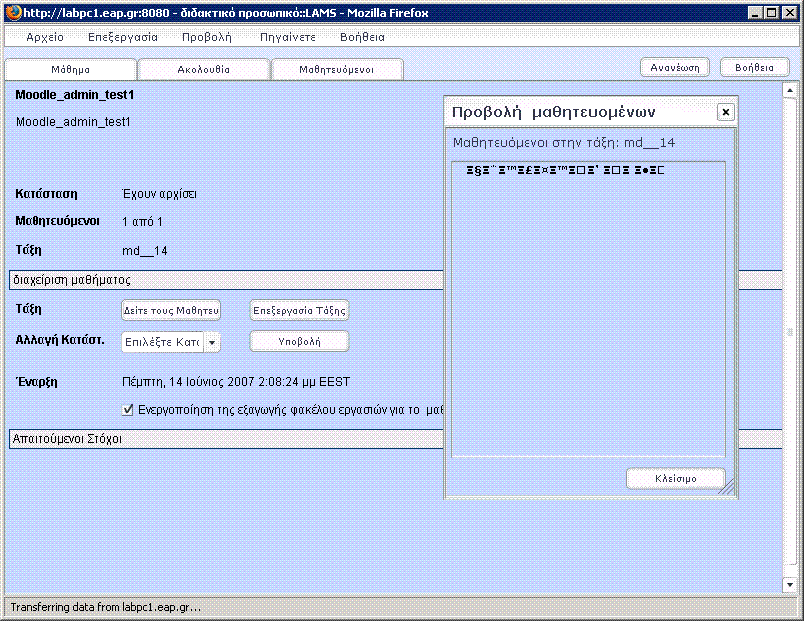Open the Επιλέξτε Κατάσταση dropdown arrow
Viewport: 804px width, 621px height.
click(x=212, y=342)
